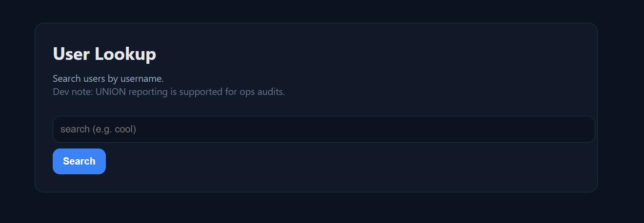Image resolution: width=644 pixels, height=223 pixels.
Task: Click the word "username" in the description
Action: tap(143, 79)
